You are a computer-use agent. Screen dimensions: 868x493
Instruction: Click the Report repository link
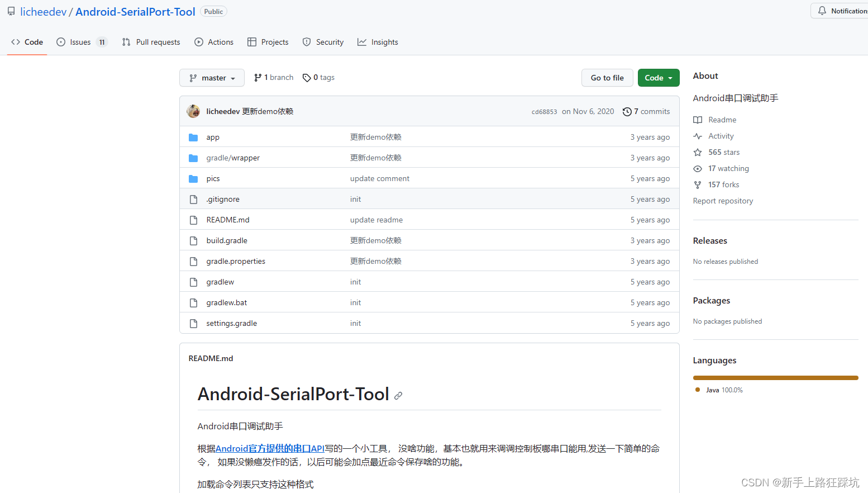pyautogui.click(x=723, y=201)
